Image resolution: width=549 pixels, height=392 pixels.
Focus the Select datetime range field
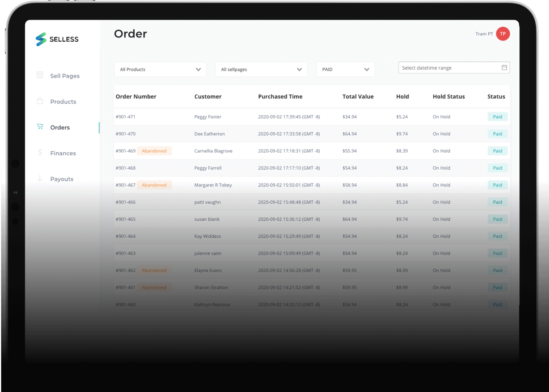pos(449,68)
